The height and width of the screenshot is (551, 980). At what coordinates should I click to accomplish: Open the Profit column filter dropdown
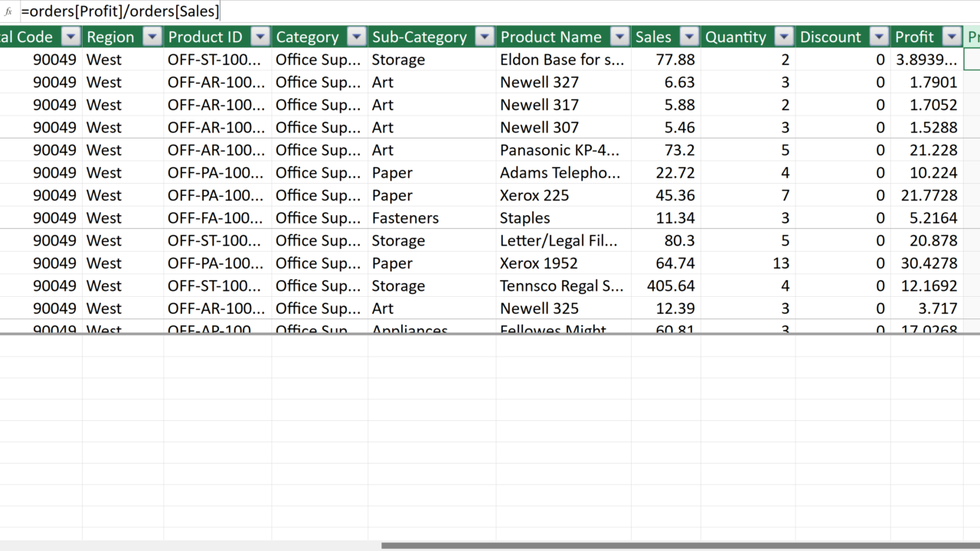pos(952,37)
